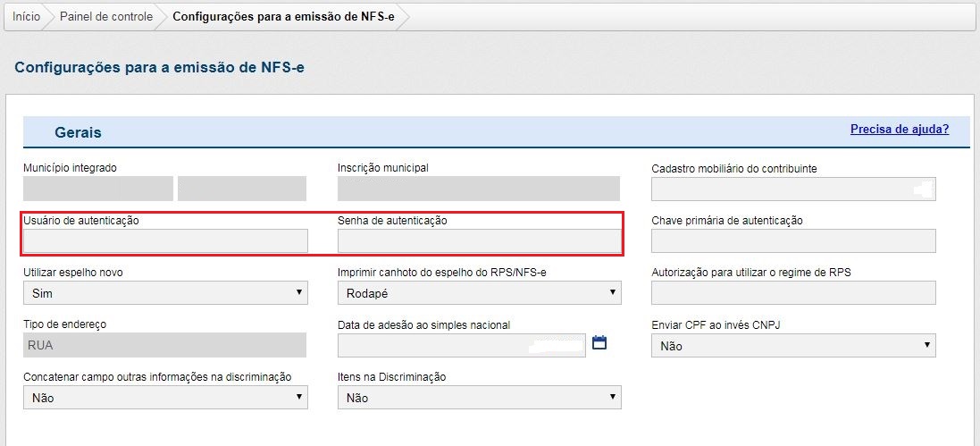This screenshot has height=446, width=980.
Task: Click the second Município integrado field
Action: coord(242,189)
